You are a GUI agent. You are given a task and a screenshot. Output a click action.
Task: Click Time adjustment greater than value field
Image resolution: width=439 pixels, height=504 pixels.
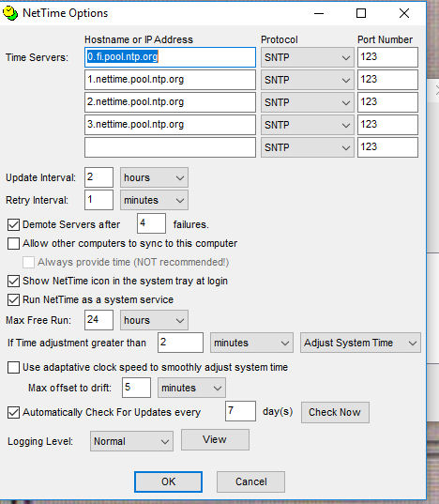click(x=180, y=343)
